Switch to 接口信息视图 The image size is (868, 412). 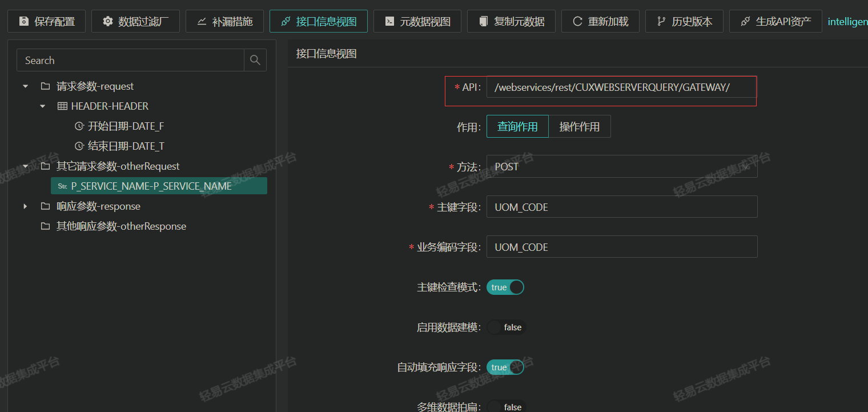[319, 21]
